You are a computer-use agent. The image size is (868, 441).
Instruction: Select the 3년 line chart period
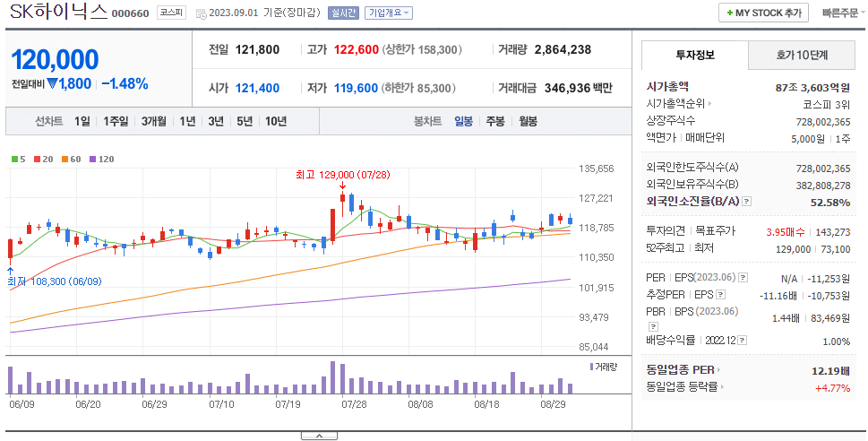(216, 121)
